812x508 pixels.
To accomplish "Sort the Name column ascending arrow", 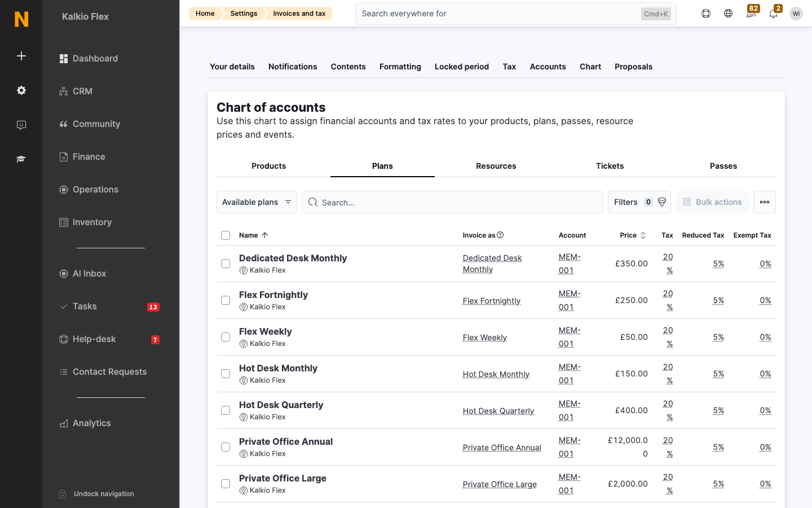I will (265, 235).
